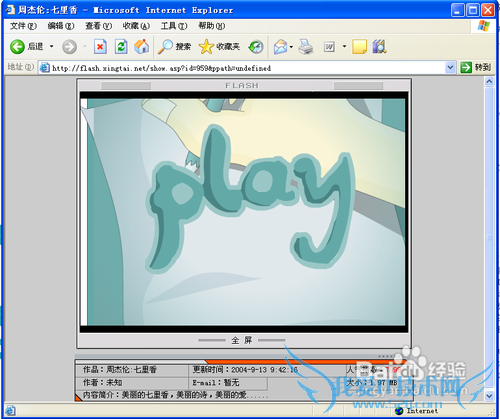
Task: Click the yellow Discuss note icon
Action: 359,47
